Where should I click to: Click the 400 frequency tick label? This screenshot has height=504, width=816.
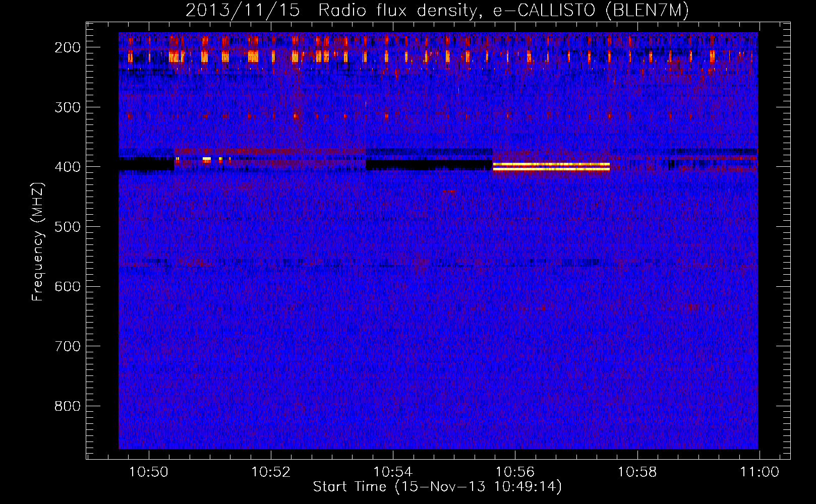tap(68, 167)
